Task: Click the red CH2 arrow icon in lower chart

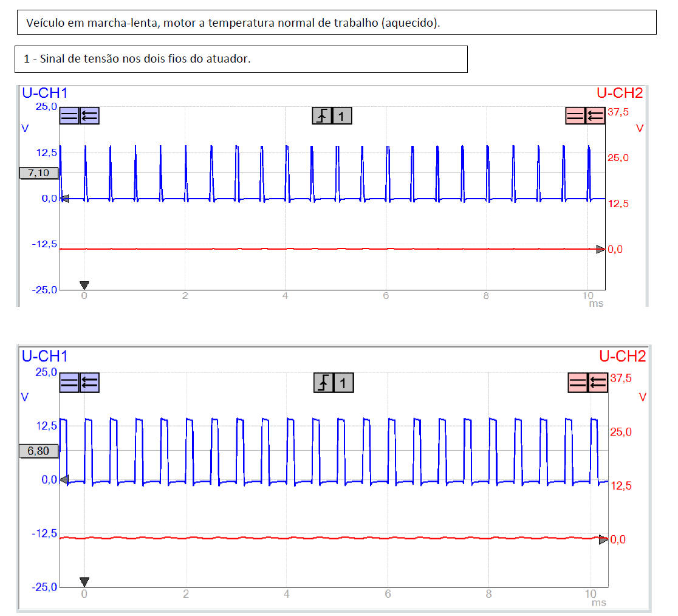Action: click(598, 383)
